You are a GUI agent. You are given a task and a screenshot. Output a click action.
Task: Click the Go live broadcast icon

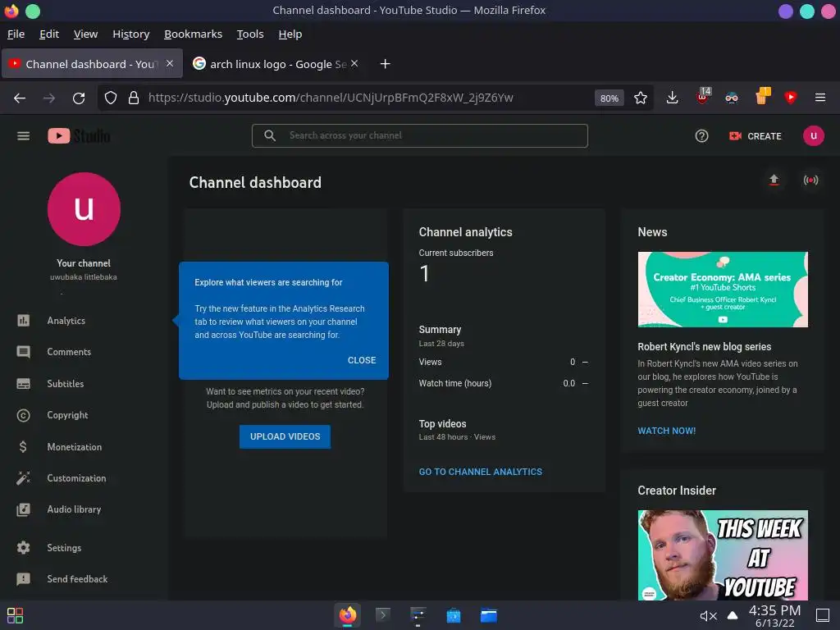click(x=810, y=180)
